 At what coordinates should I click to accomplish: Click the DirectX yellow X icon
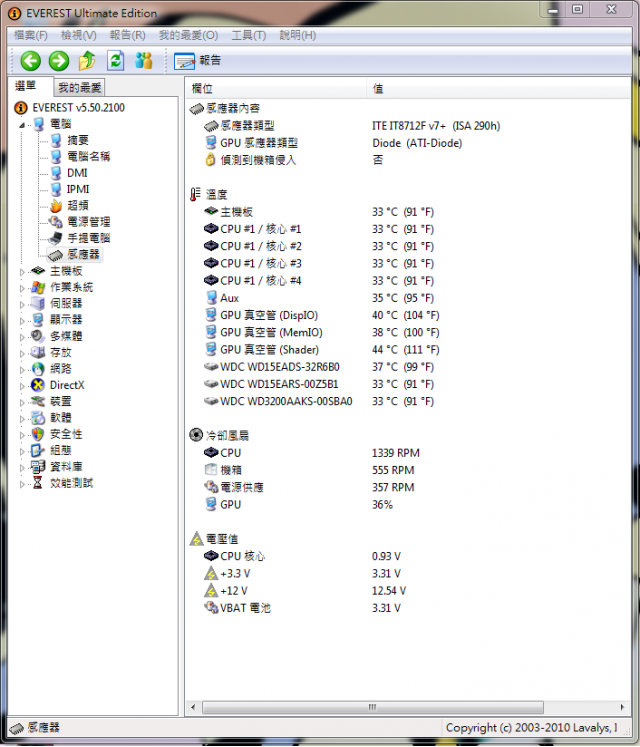click(38, 385)
